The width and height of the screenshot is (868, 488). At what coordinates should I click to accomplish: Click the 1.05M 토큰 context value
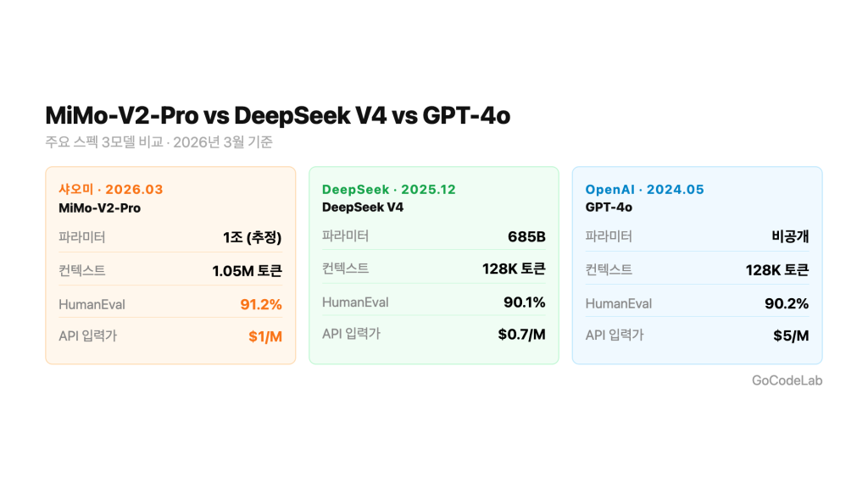pyautogui.click(x=247, y=271)
